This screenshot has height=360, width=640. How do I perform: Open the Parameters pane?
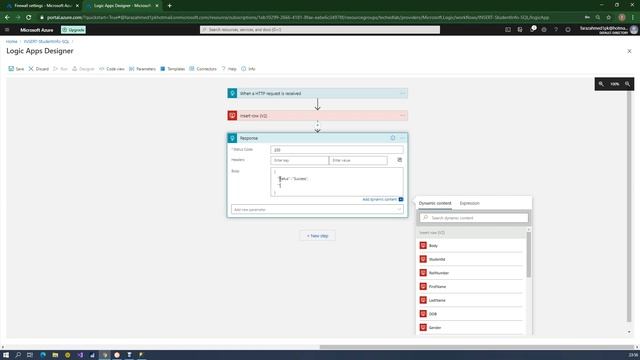click(142, 69)
